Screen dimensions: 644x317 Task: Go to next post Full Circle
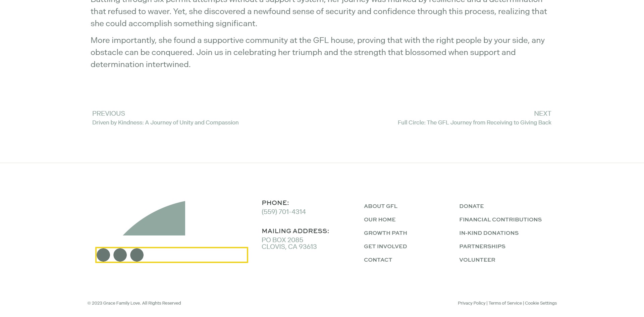point(474,118)
